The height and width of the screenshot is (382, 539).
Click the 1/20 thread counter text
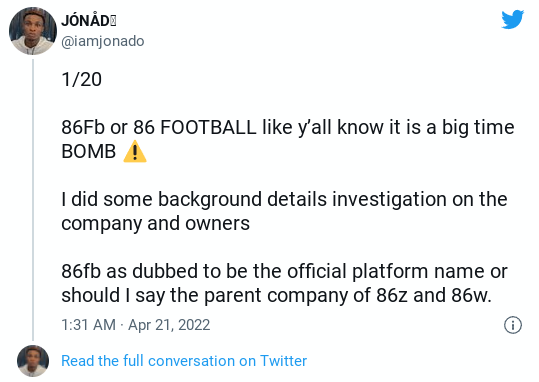tap(81, 79)
